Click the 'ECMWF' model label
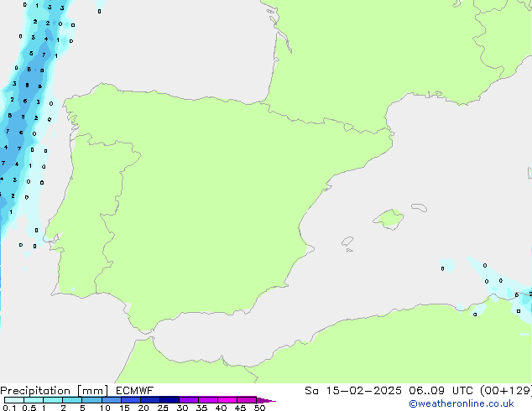This screenshot has width=532, height=411. point(134,391)
